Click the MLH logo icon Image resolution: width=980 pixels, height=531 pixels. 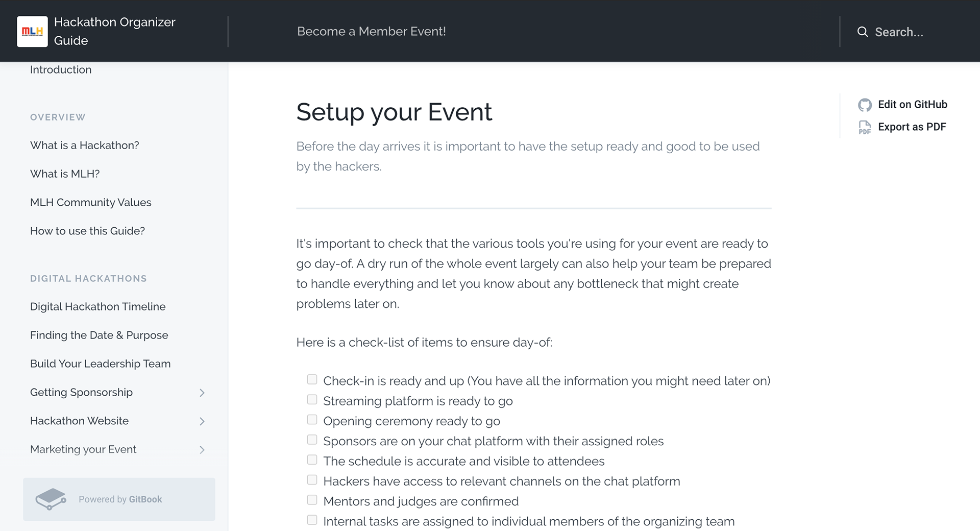coord(32,31)
